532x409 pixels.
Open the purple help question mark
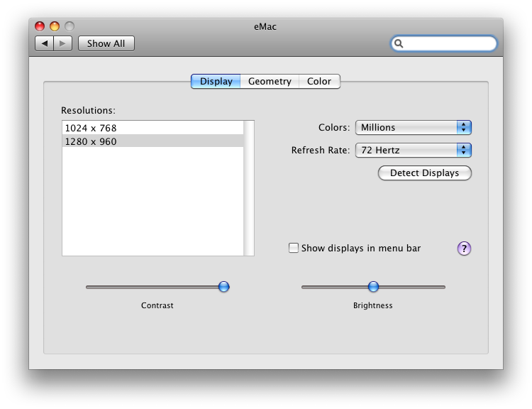pos(464,249)
